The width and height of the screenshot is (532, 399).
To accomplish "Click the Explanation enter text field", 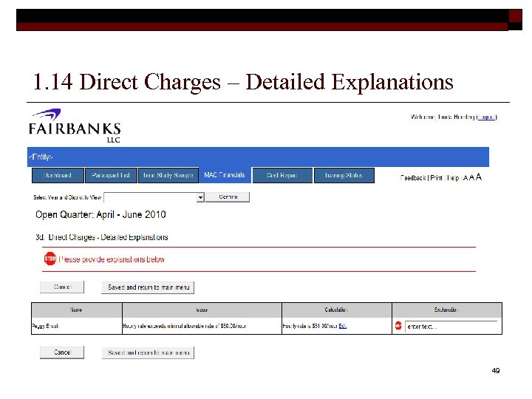I will [x=451, y=327].
